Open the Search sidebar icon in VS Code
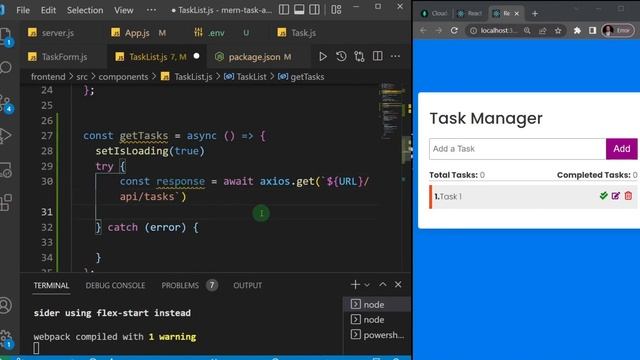 pyautogui.click(x=6, y=67)
